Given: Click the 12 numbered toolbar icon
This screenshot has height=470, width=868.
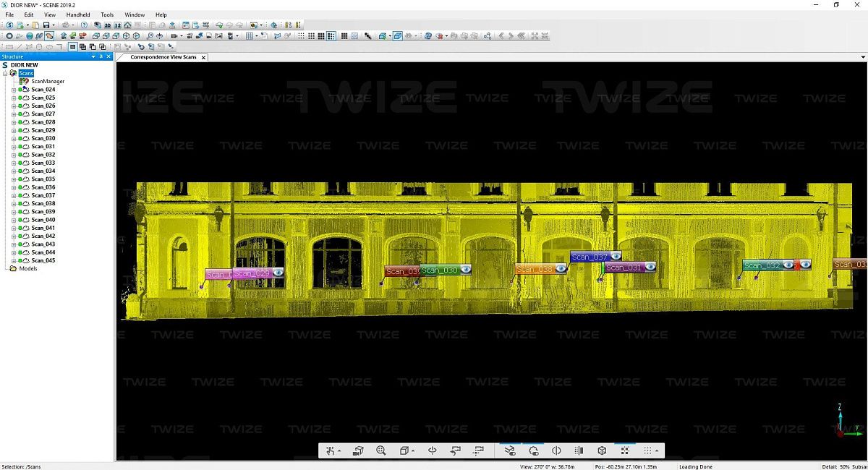Looking at the screenshot, I should [117, 25].
